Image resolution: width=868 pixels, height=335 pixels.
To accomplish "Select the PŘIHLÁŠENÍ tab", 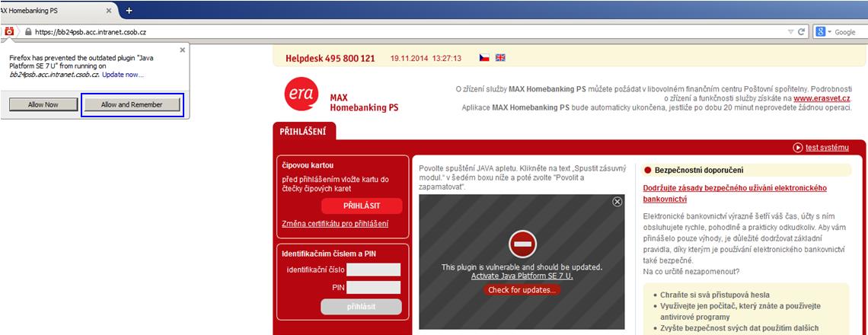I will (x=303, y=131).
